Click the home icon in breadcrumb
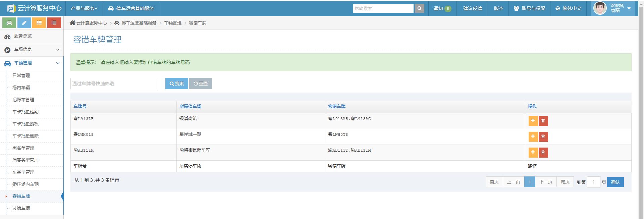 (x=72, y=23)
